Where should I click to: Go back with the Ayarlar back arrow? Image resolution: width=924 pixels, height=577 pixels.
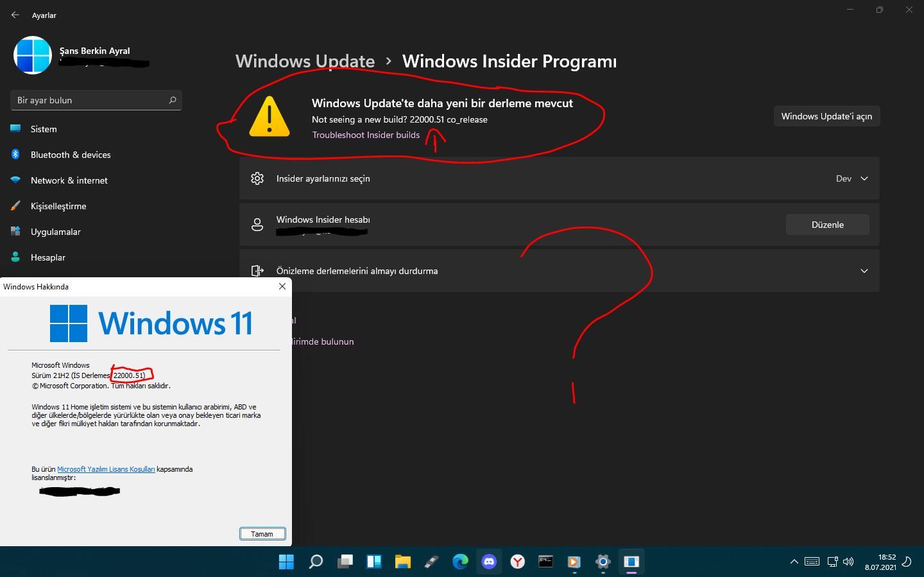[x=15, y=15]
